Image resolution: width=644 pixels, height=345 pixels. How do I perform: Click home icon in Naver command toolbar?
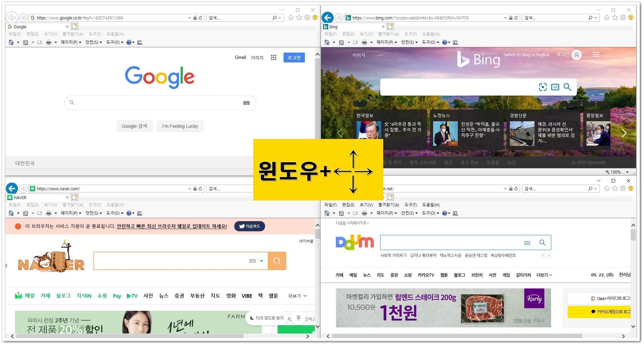coord(11,213)
